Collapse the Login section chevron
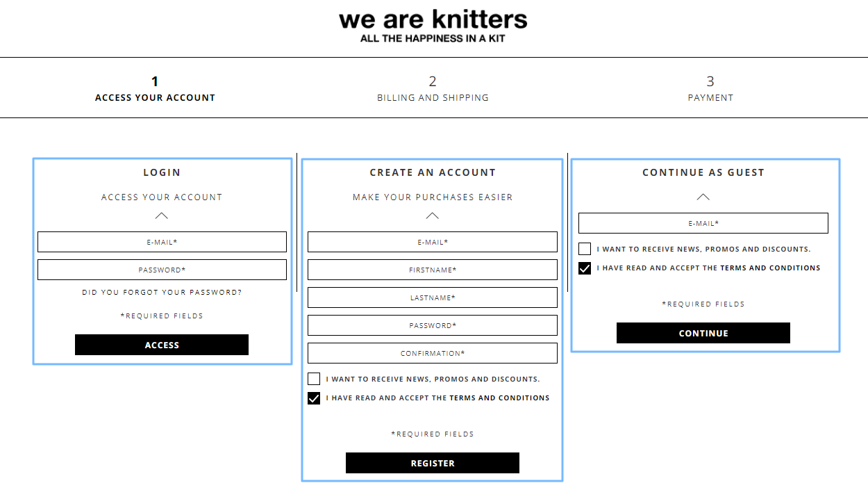 pyautogui.click(x=162, y=215)
